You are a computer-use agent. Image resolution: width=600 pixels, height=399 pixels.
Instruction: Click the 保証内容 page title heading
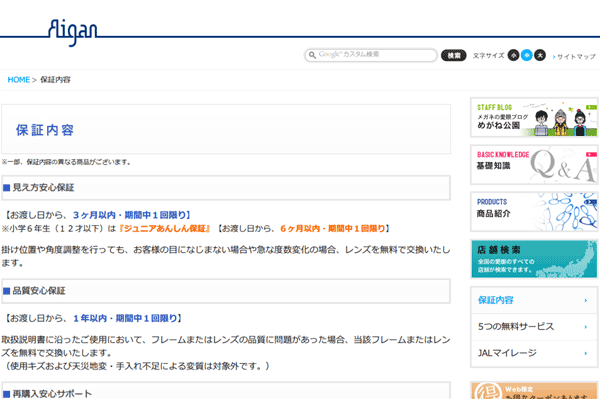click(x=45, y=130)
